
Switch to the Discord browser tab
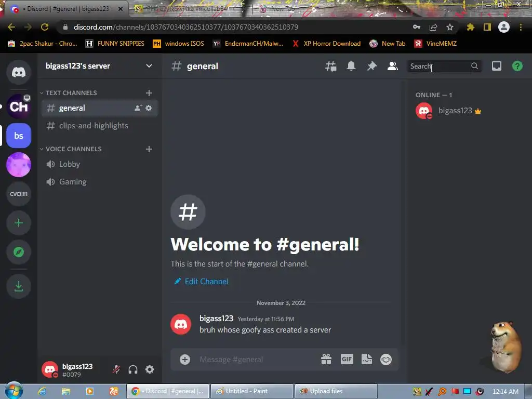pyautogui.click(x=66, y=9)
